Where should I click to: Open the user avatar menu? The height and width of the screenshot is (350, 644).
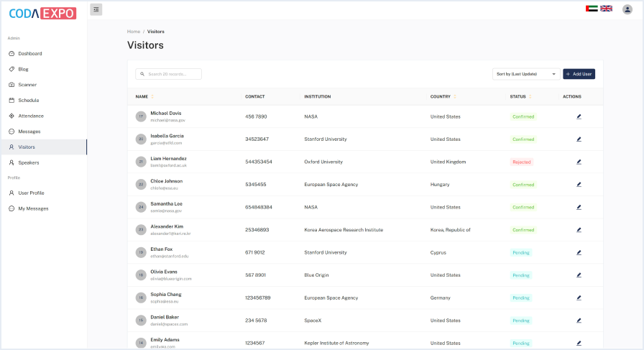tap(627, 9)
